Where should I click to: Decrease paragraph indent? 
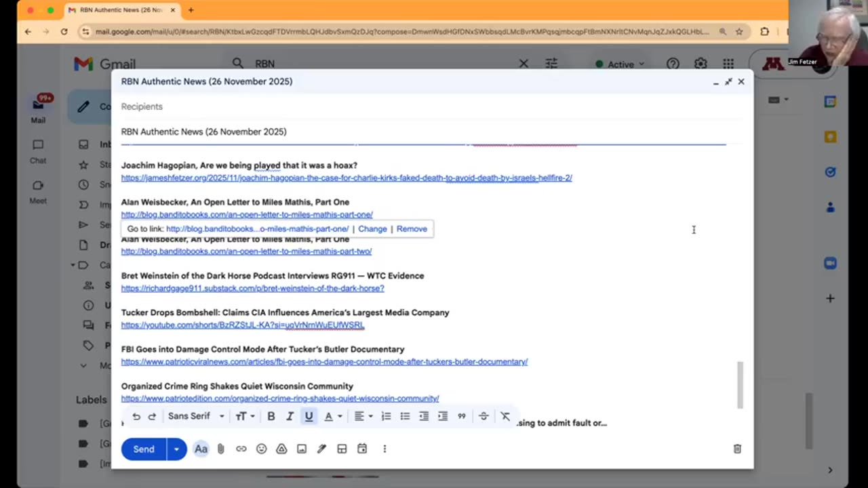[x=424, y=416]
